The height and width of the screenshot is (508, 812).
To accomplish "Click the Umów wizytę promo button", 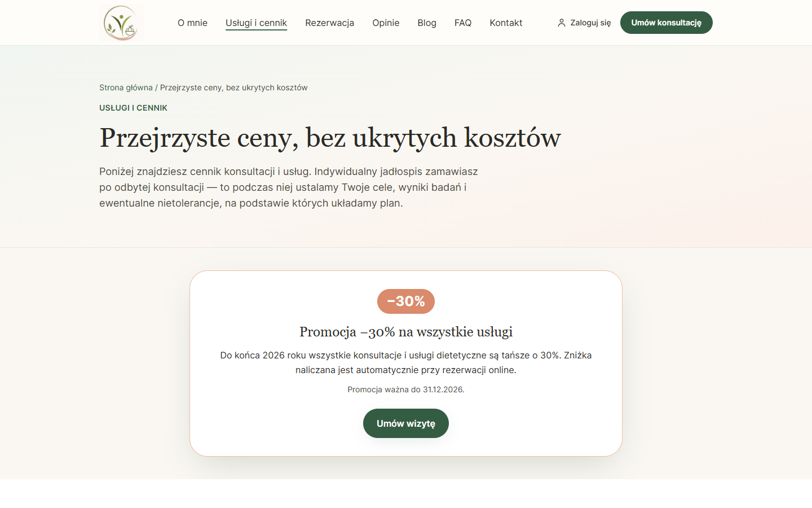I will pyautogui.click(x=406, y=423).
